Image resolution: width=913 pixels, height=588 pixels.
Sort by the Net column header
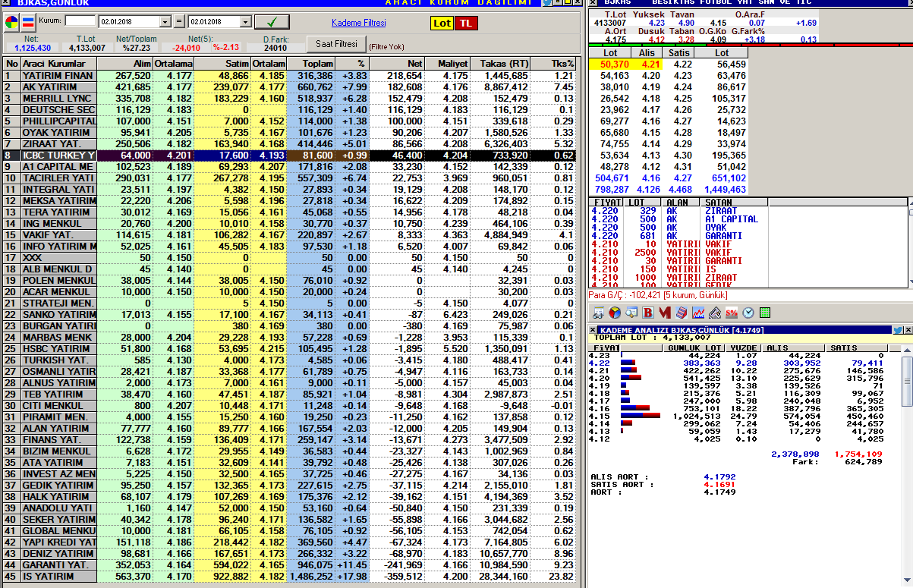(x=395, y=64)
